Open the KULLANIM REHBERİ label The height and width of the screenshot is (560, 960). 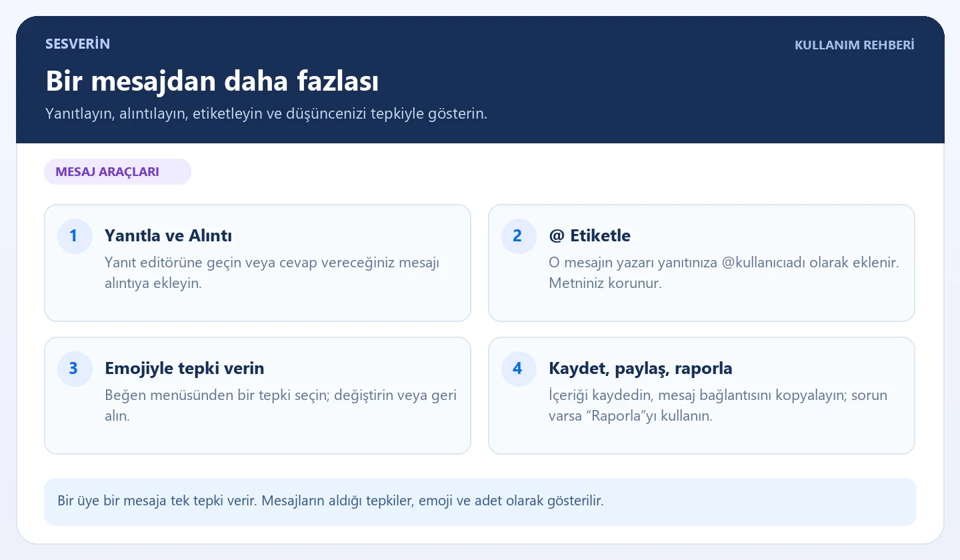(855, 45)
